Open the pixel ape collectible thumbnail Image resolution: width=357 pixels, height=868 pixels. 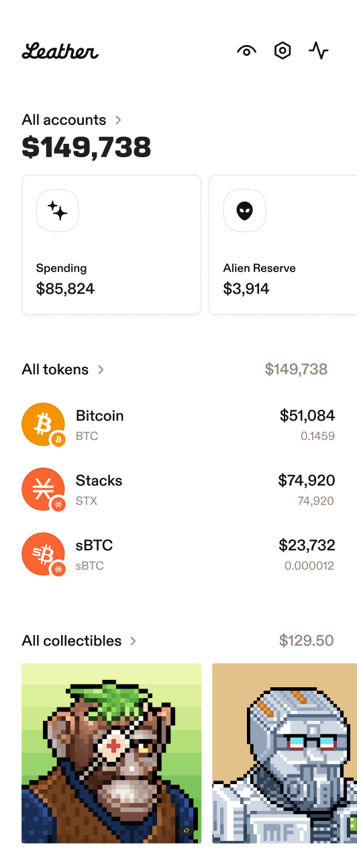tap(111, 753)
